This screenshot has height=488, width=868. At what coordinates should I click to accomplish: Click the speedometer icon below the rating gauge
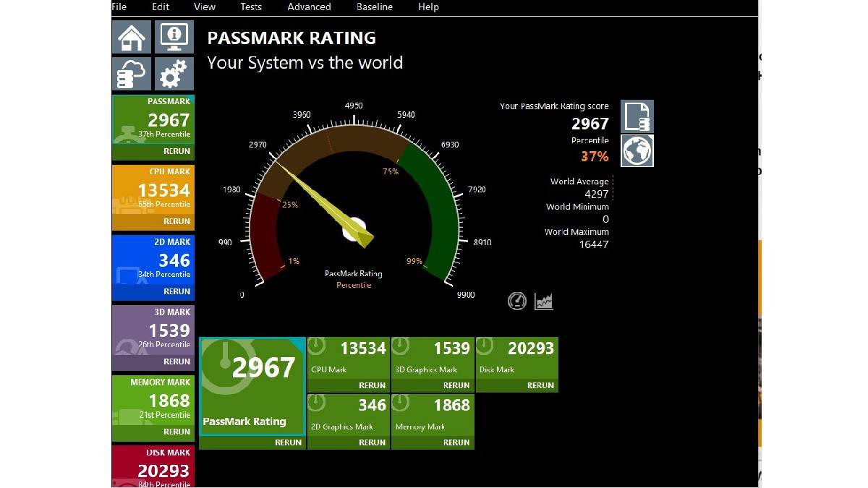516,301
